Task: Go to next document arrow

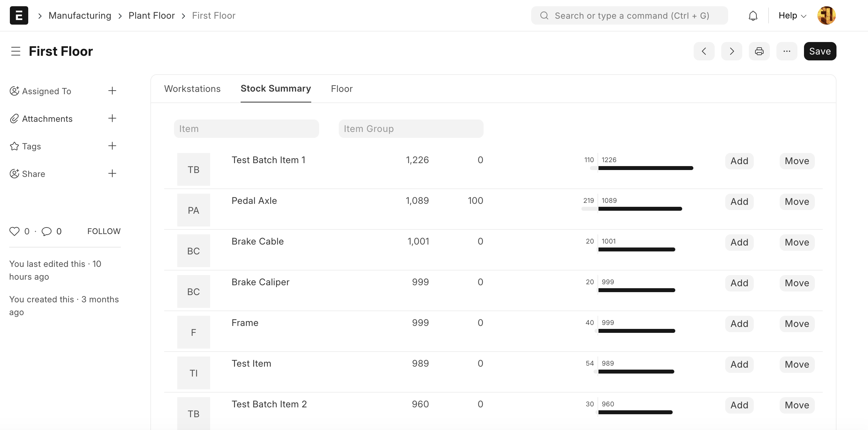Action: pyautogui.click(x=731, y=51)
